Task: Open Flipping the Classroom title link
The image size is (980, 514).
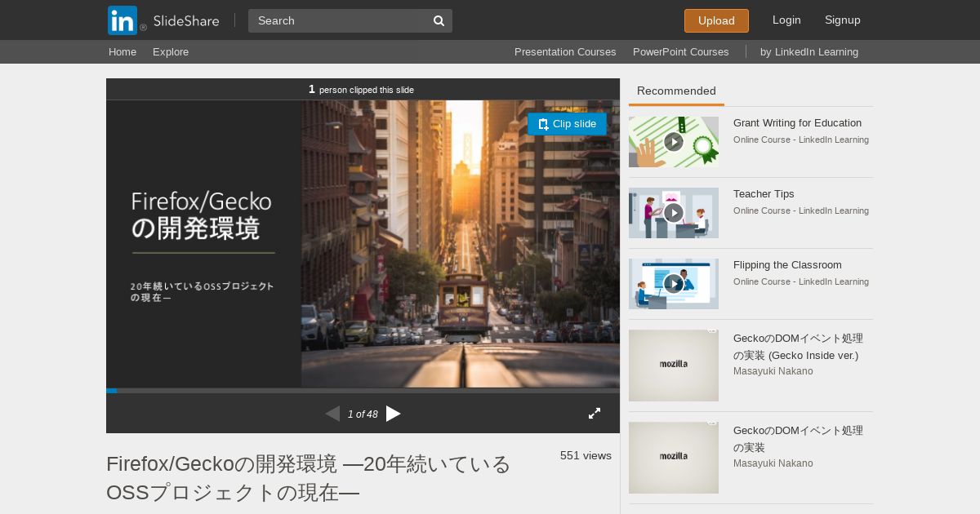Action: (x=787, y=265)
